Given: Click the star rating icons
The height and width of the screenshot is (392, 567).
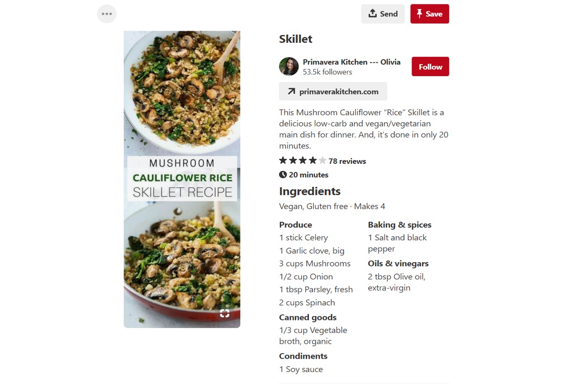Looking at the screenshot, I should click(x=303, y=161).
